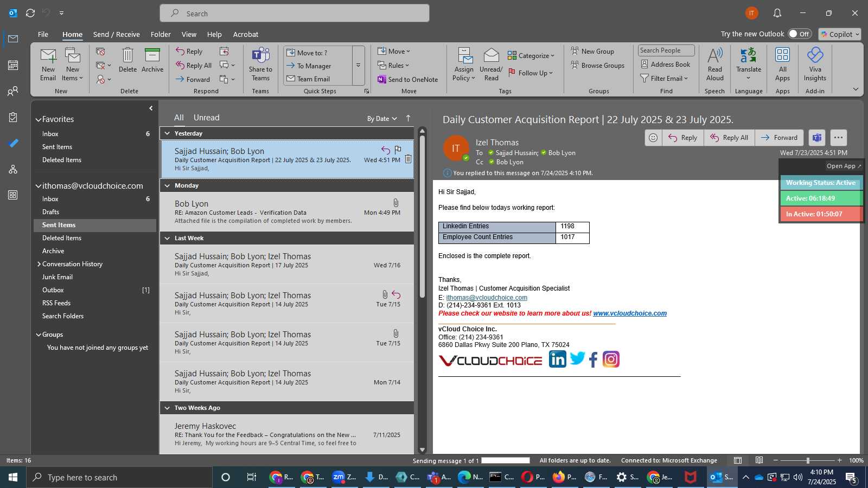Click the Twitter icon in signature
Viewport: 868px width, 488px height.
(x=577, y=358)
